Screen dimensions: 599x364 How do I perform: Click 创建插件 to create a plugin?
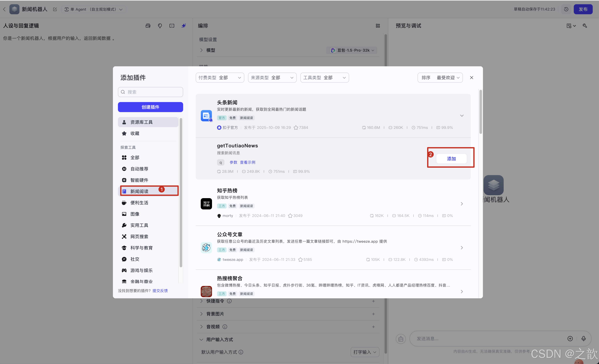(150, 107)
